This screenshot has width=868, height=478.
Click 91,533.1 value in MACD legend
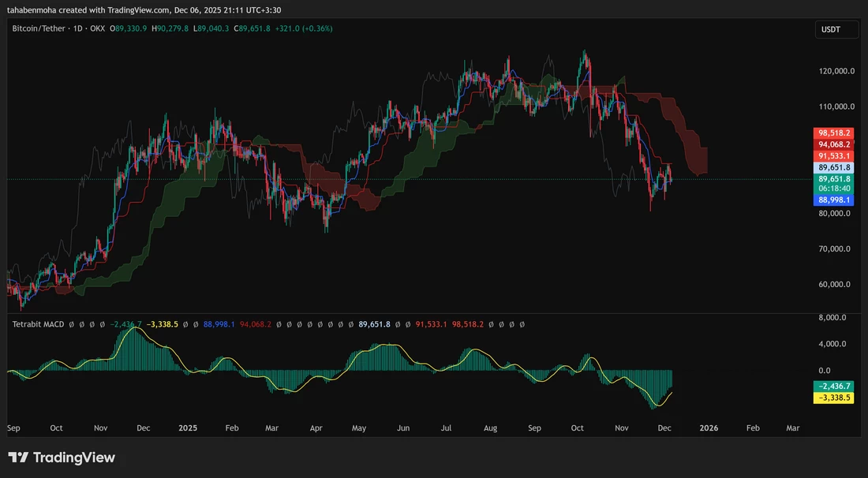(x=431, y=324)
